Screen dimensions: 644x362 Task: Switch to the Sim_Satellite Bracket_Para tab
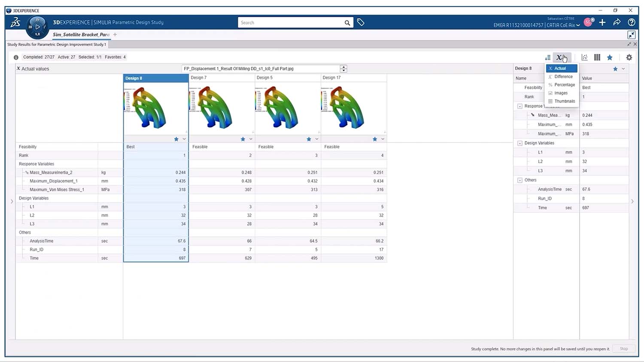pyautogui.click(x=81, y=34)
